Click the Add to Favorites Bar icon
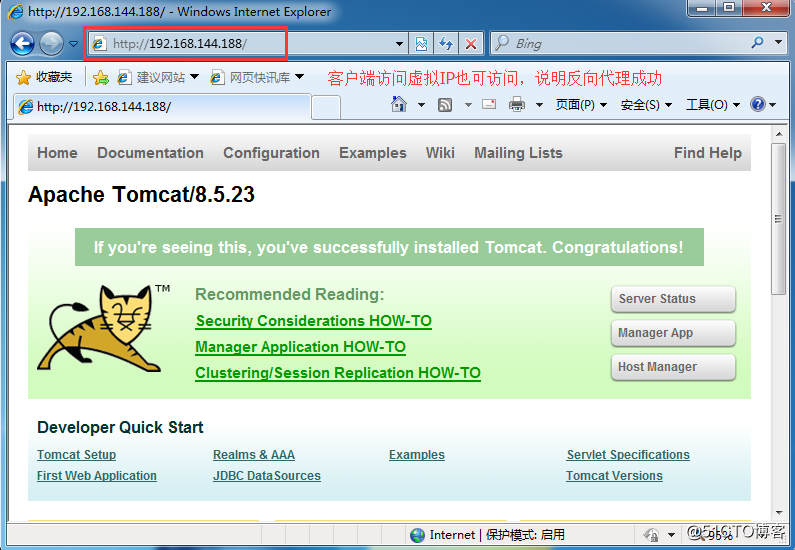The image size is (795, 550). pos(101,78)
